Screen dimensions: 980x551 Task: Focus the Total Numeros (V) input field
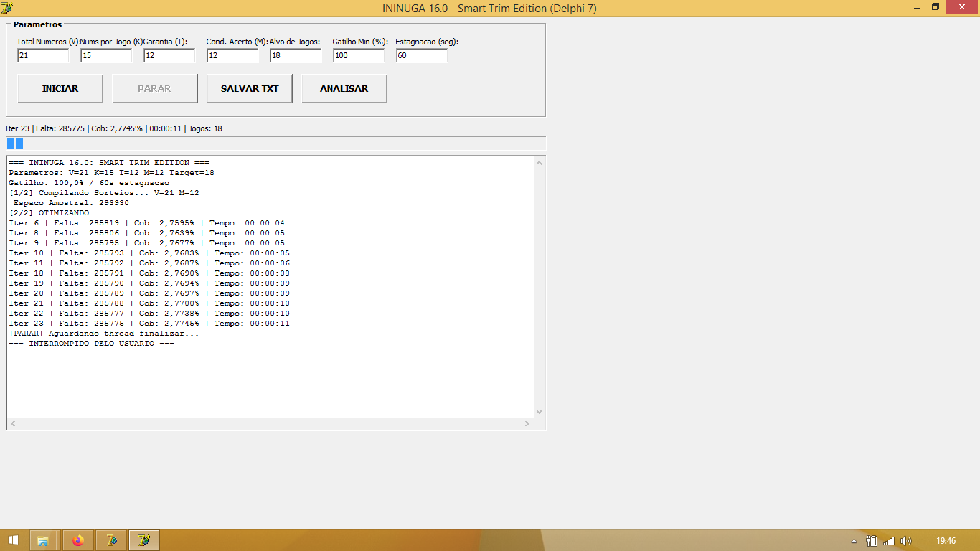43,55
